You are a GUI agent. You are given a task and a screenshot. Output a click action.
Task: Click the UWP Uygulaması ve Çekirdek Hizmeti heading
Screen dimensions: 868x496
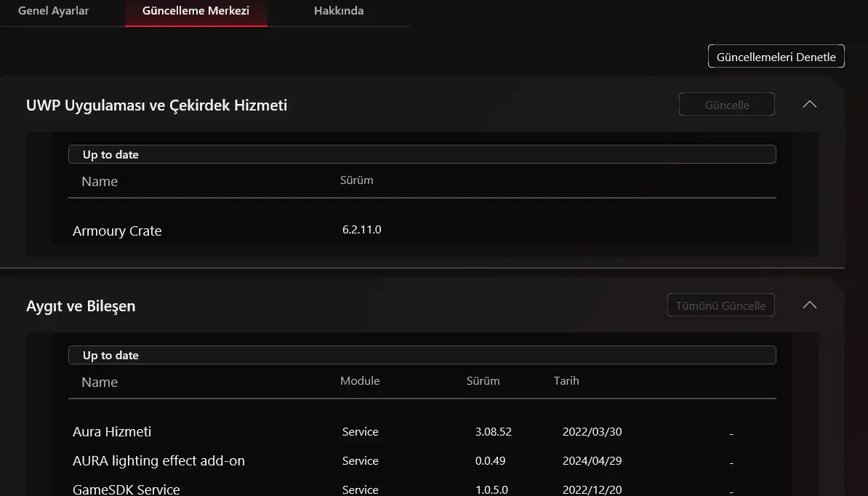[x=156, y=105]
